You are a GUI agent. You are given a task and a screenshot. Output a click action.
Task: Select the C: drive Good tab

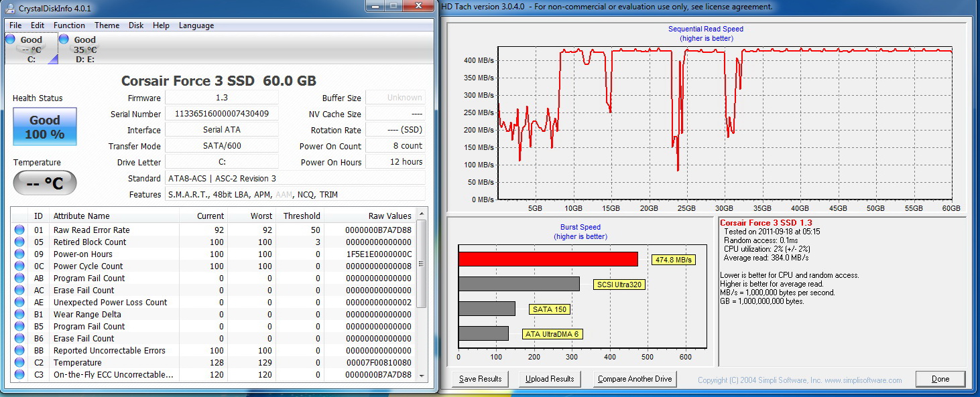point(31,49)
